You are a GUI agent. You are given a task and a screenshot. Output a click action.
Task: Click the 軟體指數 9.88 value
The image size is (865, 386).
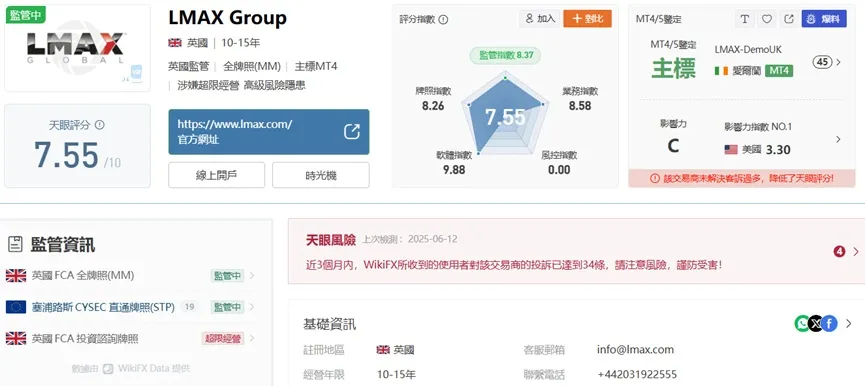click(x=454, y=170)
